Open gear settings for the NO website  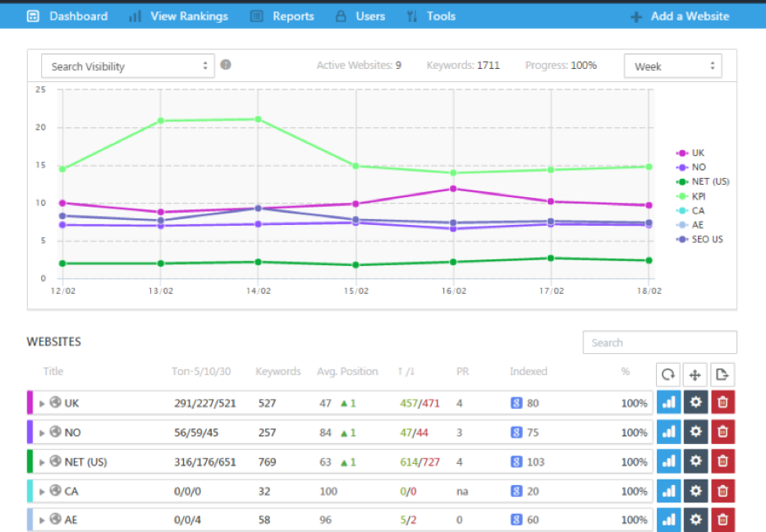point(695,433)
